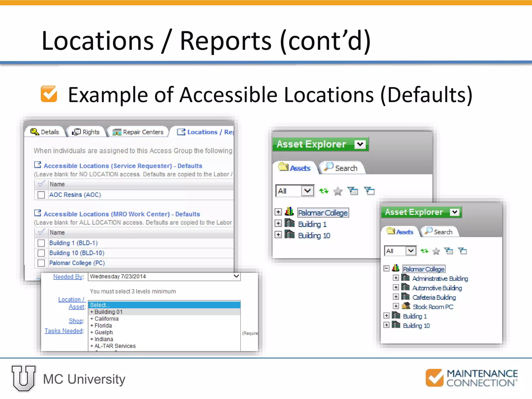Click the Stock Room PC building icon
Image resolution: width=532 pixels, height=399 pixels.
406,306
